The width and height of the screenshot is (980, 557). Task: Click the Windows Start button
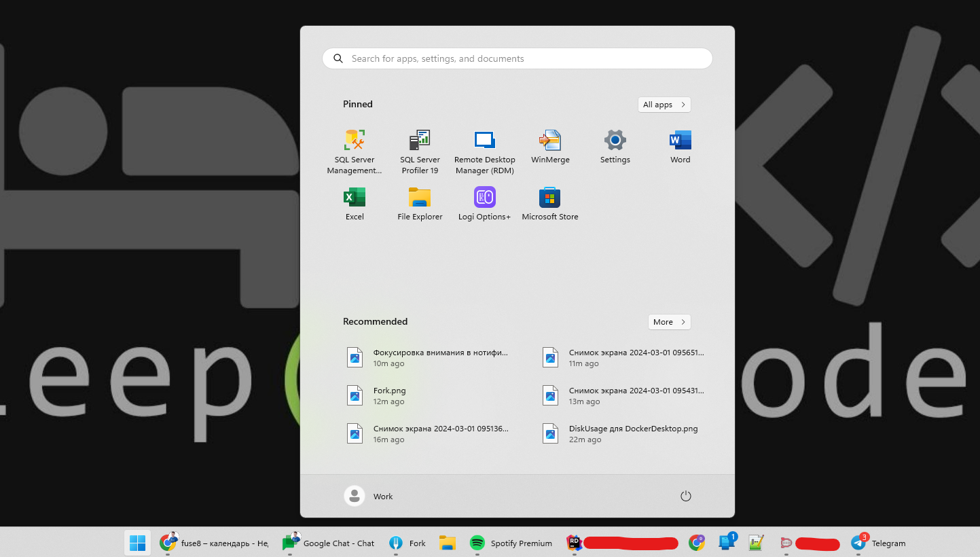click(x=137, y=543)
